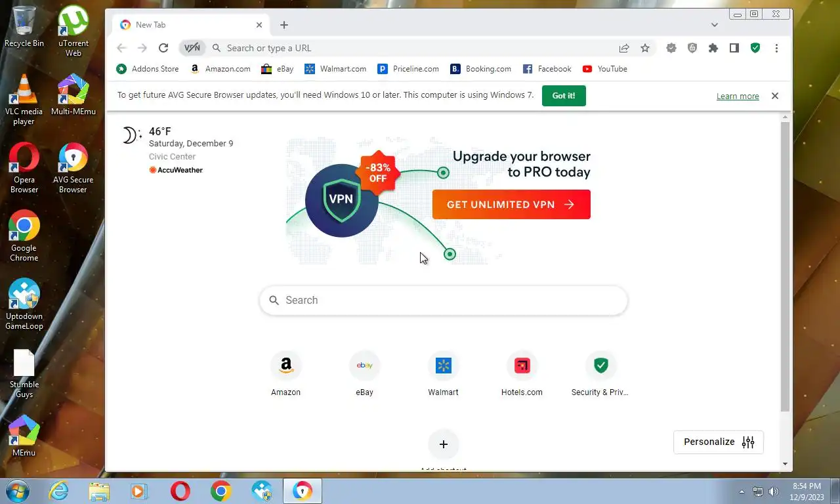Click the volume speaker tray icon
840x504 pixels.
click(x=774, y=492)
